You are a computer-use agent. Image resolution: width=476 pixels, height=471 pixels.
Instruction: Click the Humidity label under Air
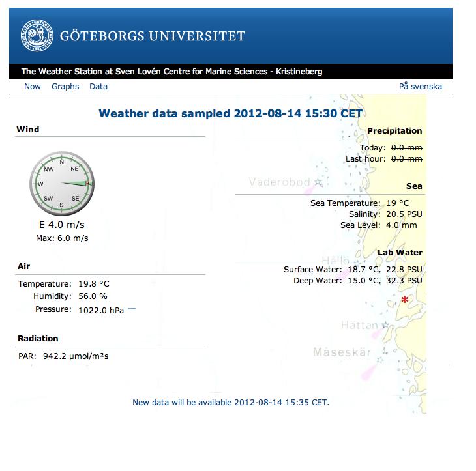tap(52, 296)
